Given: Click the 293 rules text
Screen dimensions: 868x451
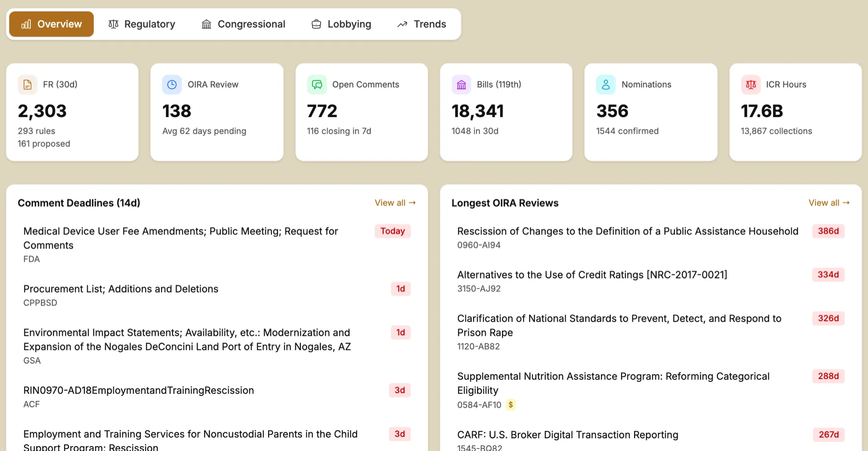Looking at the screenshot, I should [37, 131].
